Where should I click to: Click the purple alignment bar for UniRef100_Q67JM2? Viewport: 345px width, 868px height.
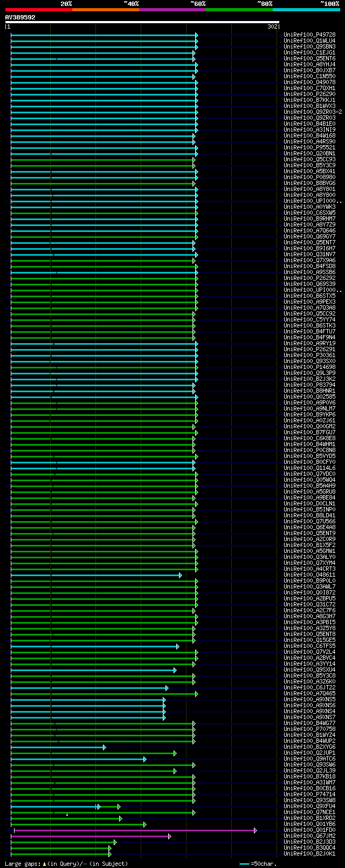tap(90, 836)
